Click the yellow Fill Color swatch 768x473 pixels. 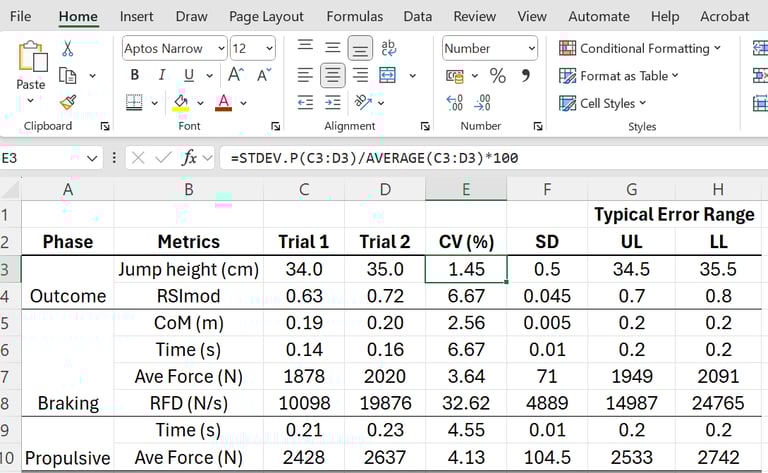tap(181, 102)
